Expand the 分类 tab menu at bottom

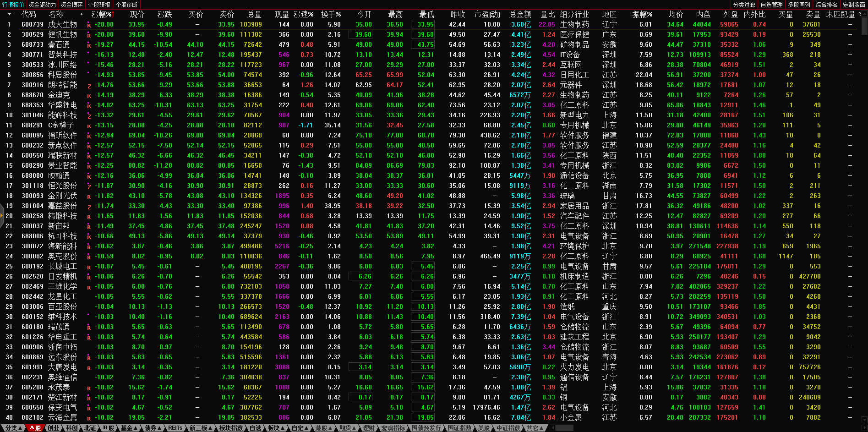[13, 428]
